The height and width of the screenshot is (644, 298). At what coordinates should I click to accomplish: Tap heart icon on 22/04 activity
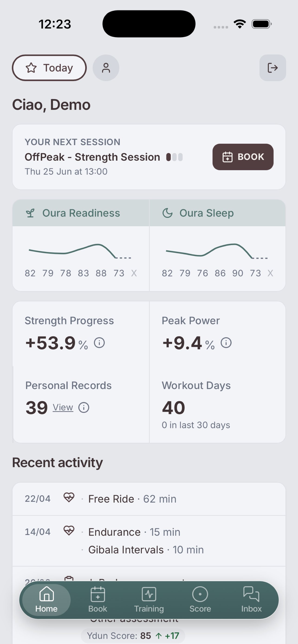tap(69, 497)
